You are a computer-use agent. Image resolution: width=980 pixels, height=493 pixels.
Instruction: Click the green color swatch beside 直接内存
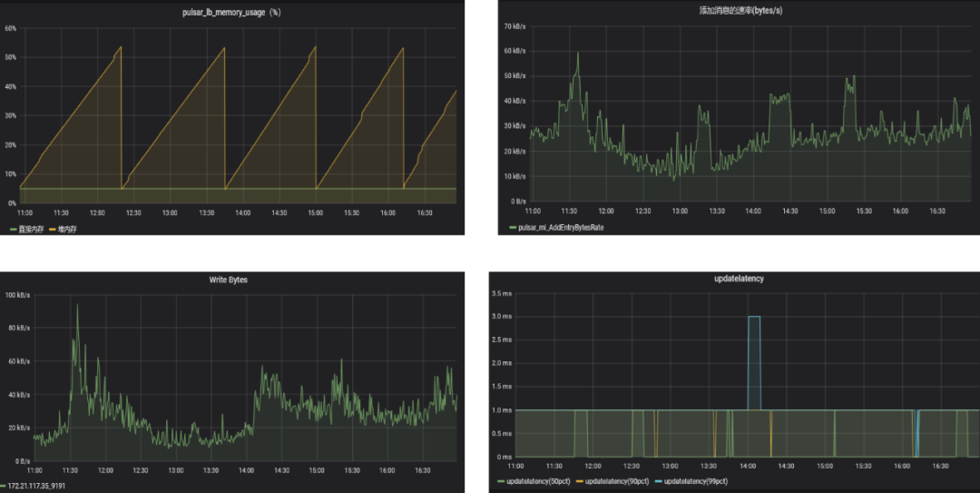pos(14,229)
